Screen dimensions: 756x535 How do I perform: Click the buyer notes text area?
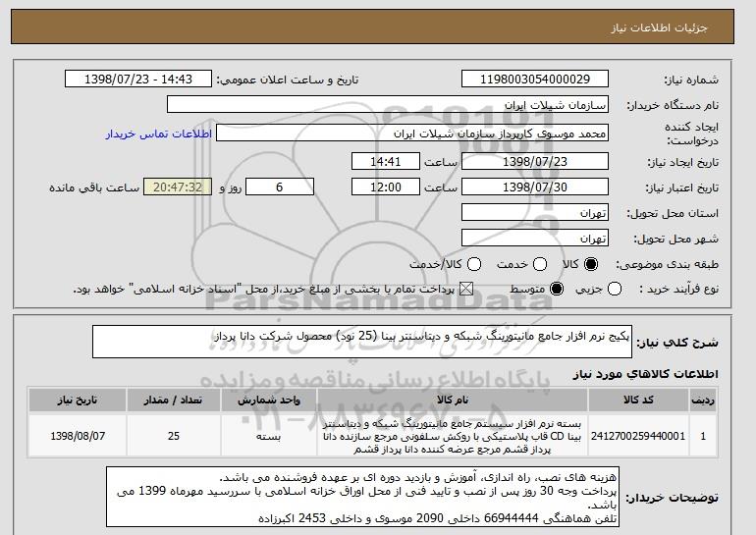pyautogui.click(x=362, y=497)
